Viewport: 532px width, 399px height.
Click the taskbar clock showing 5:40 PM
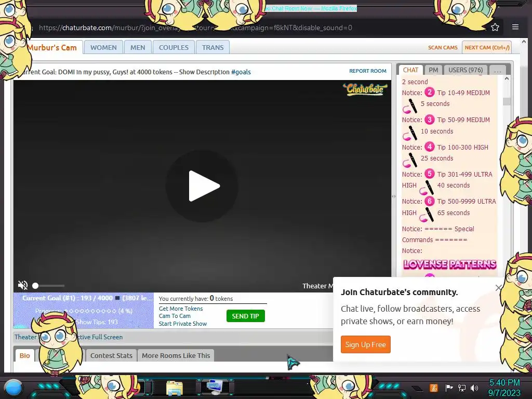tap(504, 388)
